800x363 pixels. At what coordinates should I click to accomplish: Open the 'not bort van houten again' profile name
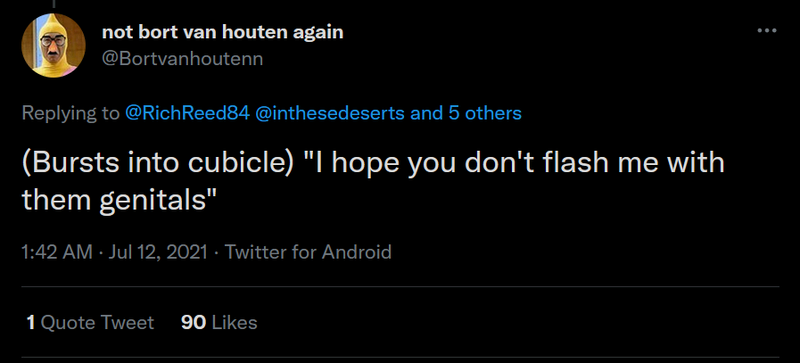[223, 33]
